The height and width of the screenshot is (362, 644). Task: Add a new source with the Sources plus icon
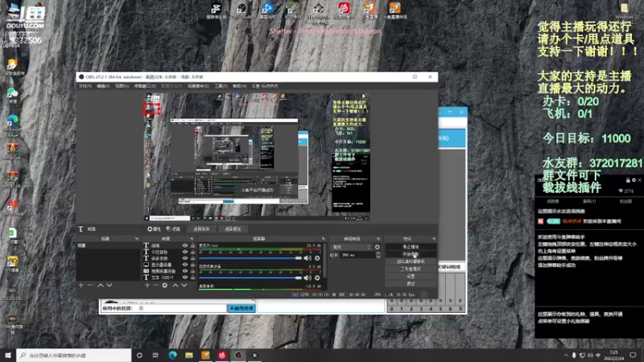[x=147, y=286]
